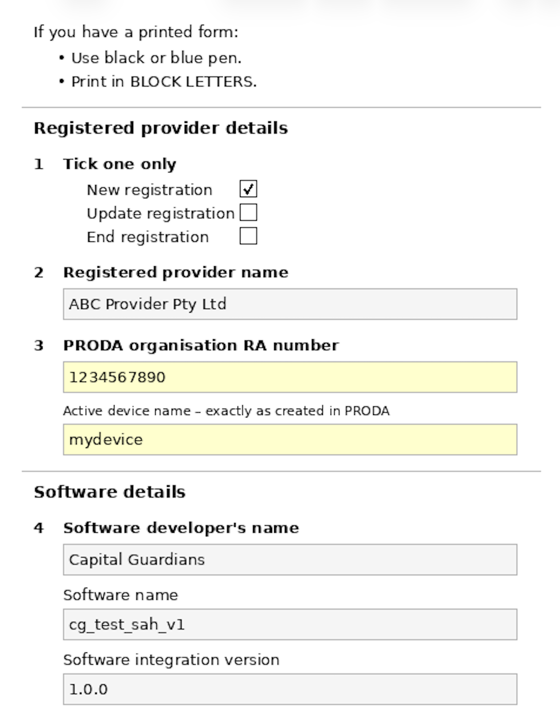Untick the New registration checkbox
Screen dimensions: 560x728
tap(248, 189)
